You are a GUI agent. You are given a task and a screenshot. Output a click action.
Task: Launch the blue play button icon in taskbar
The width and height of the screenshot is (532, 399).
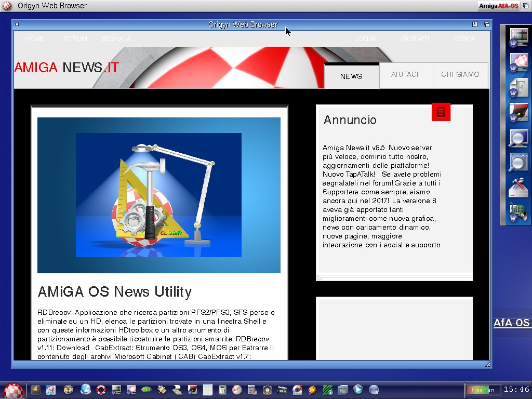358,390
